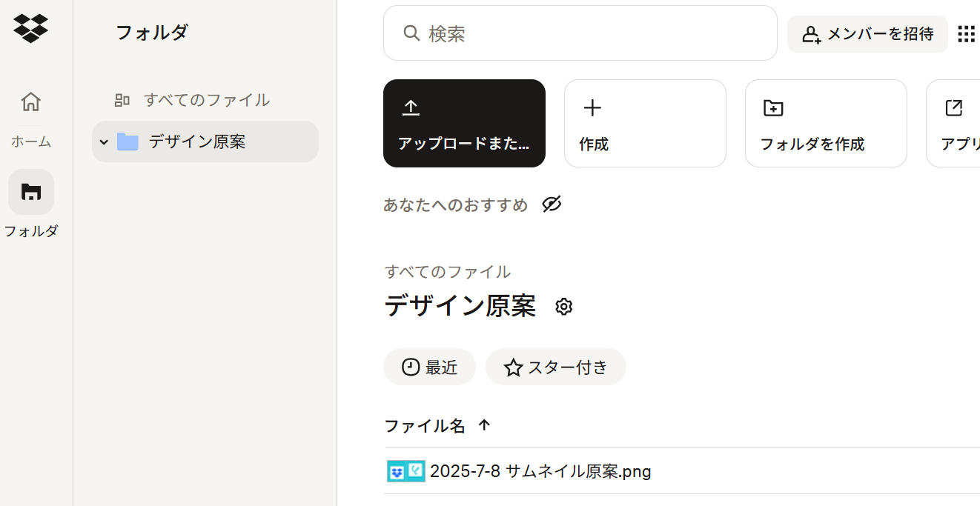Image resolution: width=980 pixels, height=506 pixels.
Task: Click the new folder icon
Action: pyautogui.click(x=773, y=108)
